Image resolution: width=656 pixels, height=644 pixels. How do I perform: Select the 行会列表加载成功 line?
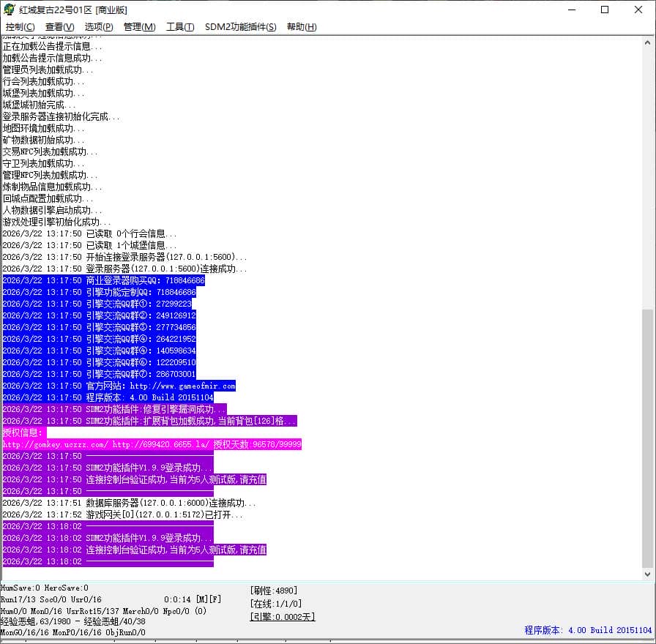(x=43, y=81)
